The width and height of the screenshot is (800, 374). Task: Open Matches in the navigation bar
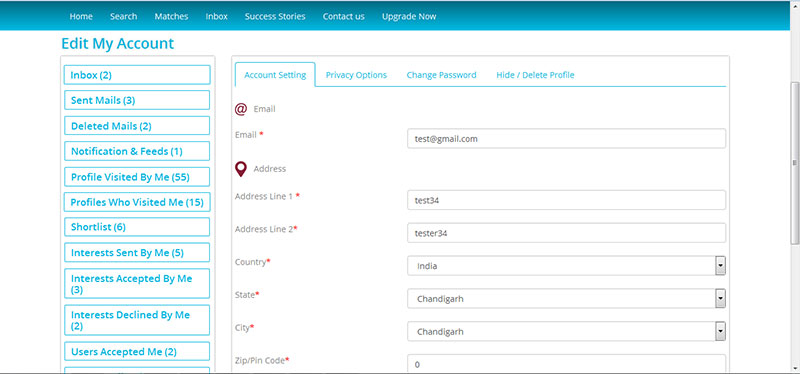pyautogui.click(x=171, y=16)
